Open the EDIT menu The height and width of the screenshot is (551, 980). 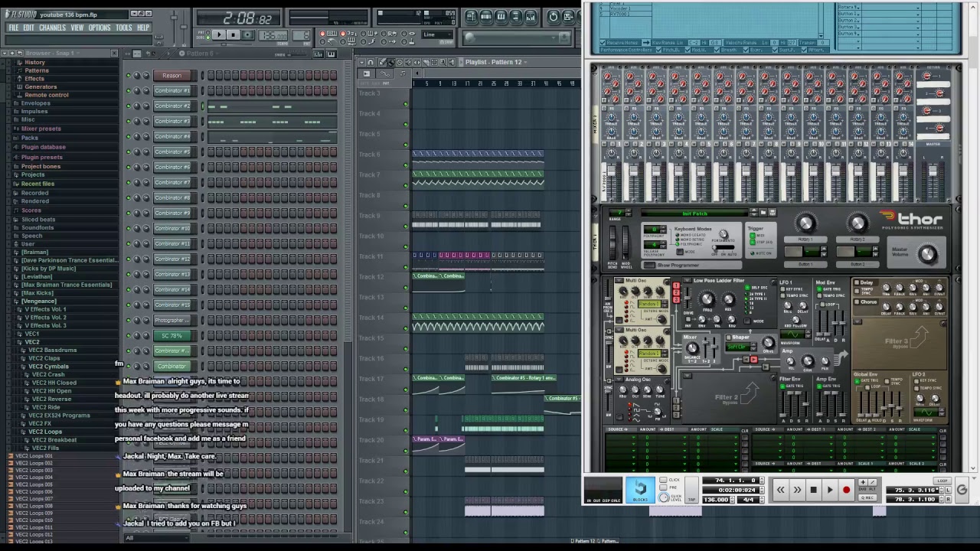(x=29, y=28)
